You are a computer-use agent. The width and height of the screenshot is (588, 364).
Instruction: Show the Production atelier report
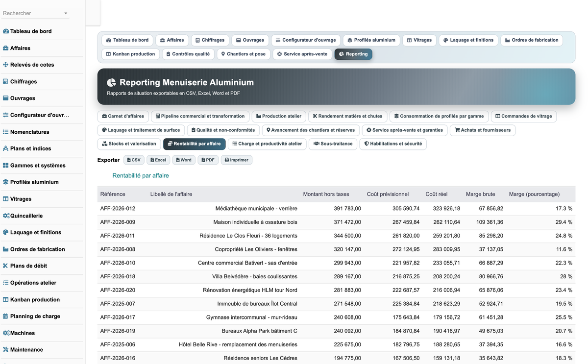(x=279, y=116)
